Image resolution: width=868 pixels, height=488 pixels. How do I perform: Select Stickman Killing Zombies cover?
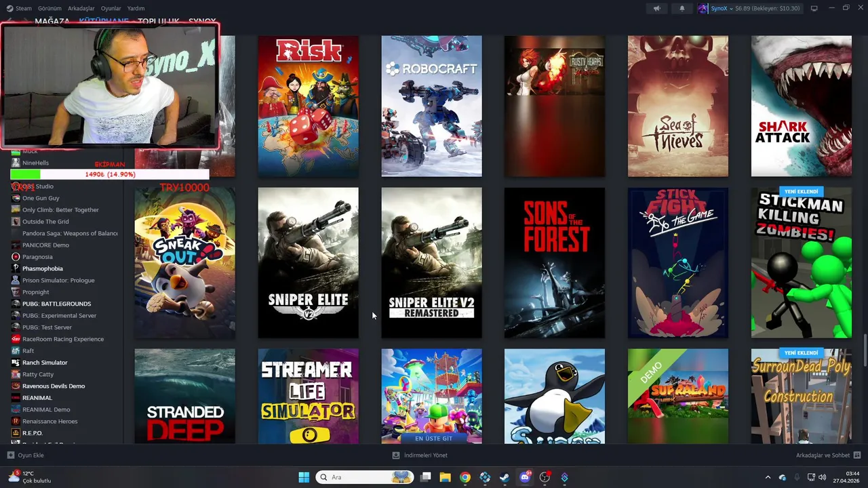pyautogui.click(x=802, y=263)
